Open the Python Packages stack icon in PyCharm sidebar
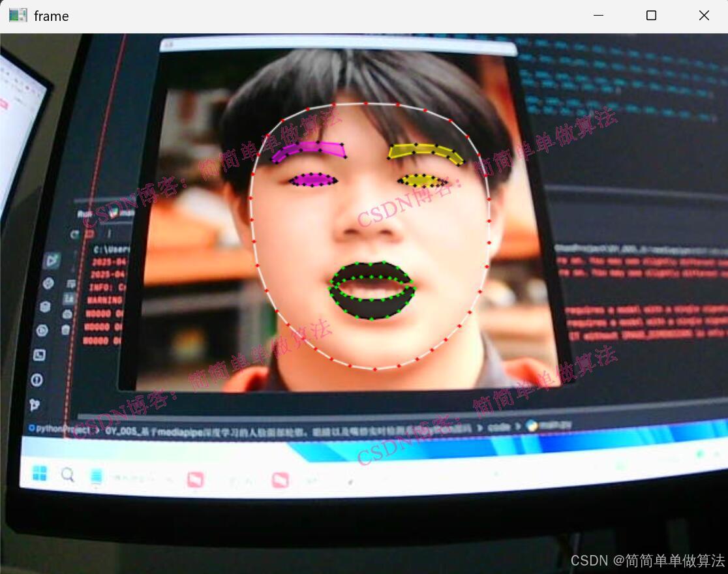The height and width of the screenshot is (574, 728). [x=44, y=307]
